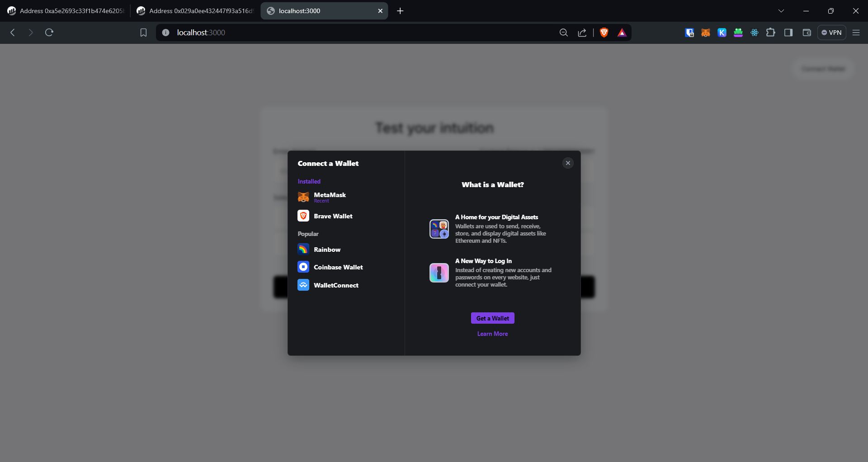Viewport: 868px width, 462px height.
Task: Share this page via share icon
Action: tap(582, 33)
